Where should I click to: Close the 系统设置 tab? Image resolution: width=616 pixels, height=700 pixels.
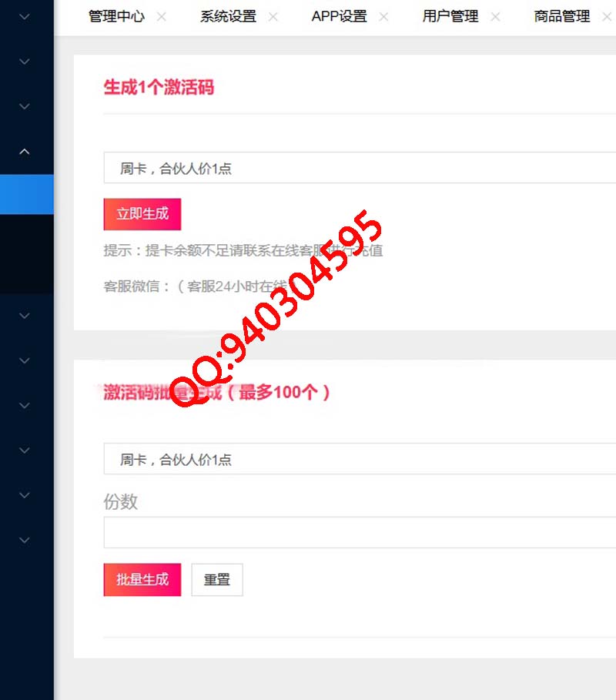[273, 17]
